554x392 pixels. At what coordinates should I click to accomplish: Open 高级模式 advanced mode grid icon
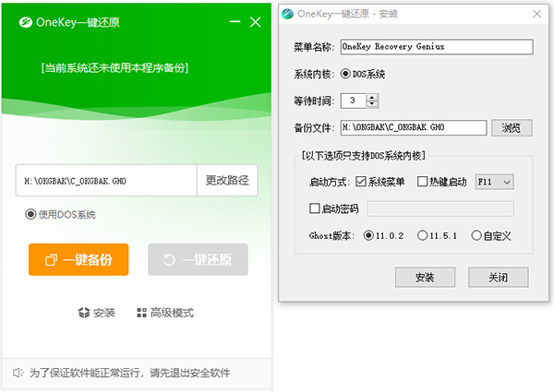(x=141, y=313)
